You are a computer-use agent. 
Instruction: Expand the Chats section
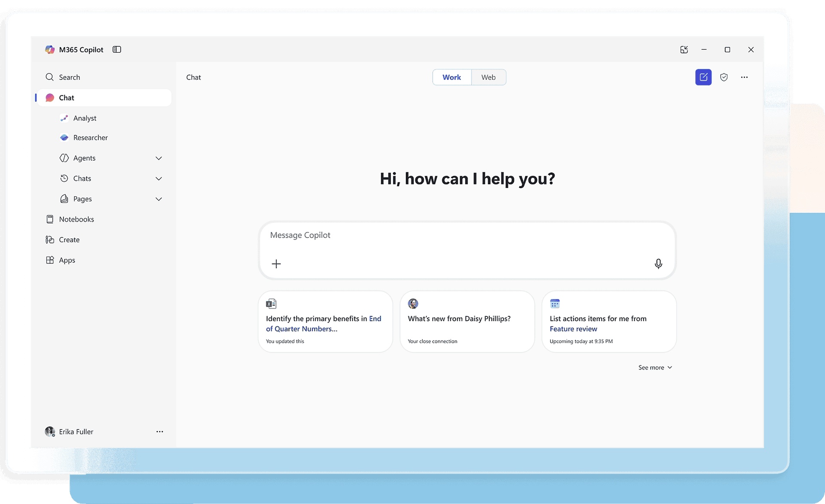[x=159, y=179]
